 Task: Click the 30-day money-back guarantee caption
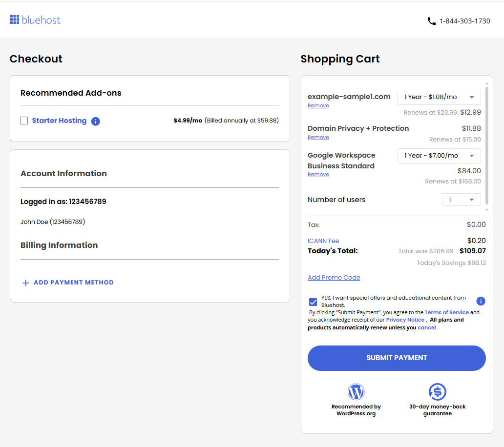pyautogui.click(x=437, y=410)
